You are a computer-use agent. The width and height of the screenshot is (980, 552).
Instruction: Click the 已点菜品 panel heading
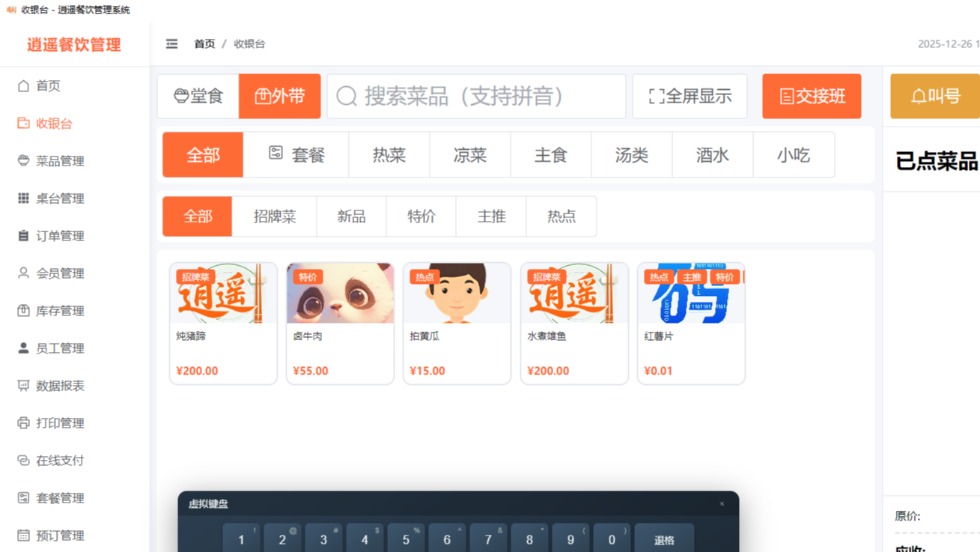[937, 160]
